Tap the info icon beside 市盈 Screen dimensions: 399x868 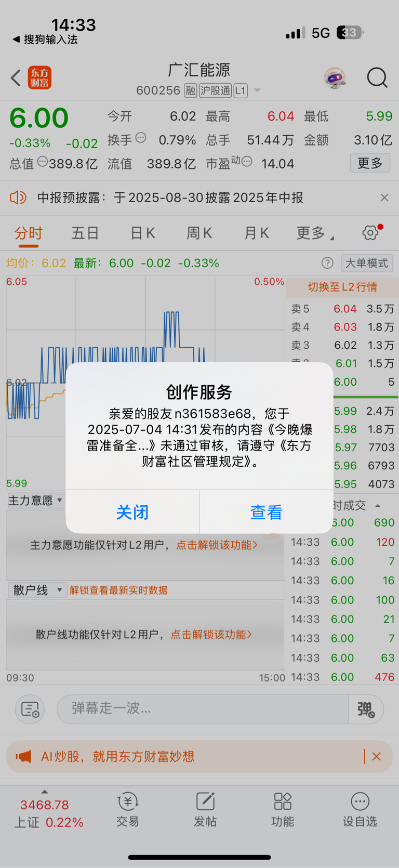[x=247, y=161]
